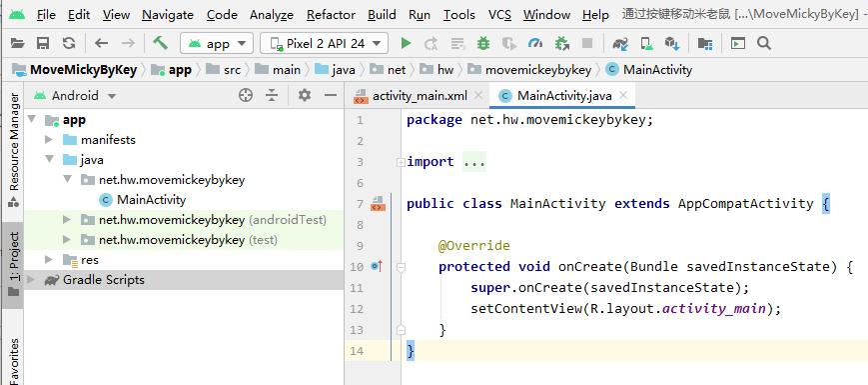Open the Build menu
The image size is (868, 385).
(x=382, y=15)
